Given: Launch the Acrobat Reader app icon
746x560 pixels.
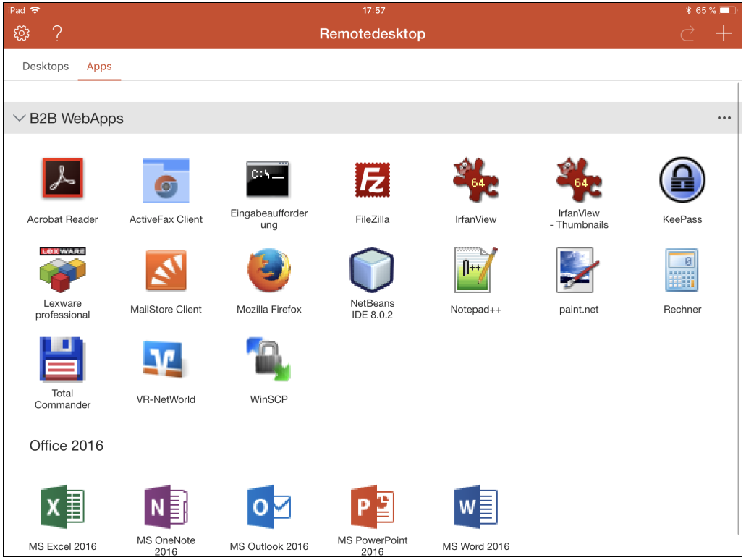Looking at the screenshot, I should 62,178.
